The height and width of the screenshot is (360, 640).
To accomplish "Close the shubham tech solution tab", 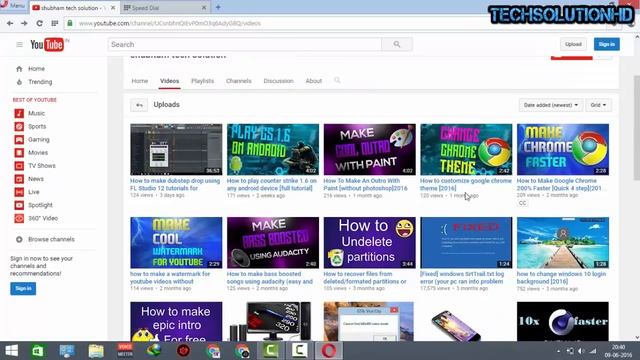I will click(x=113, y=8).
